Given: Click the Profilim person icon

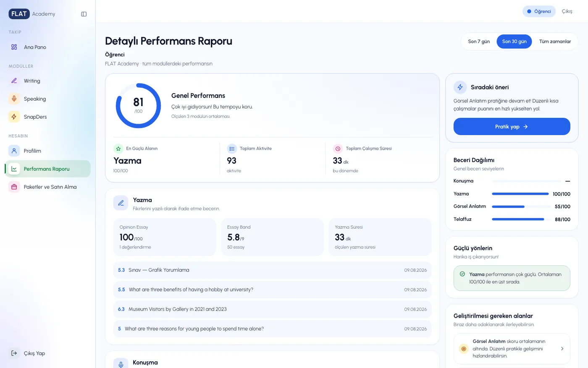Looking at the screenshot, I should coord(14,151).
